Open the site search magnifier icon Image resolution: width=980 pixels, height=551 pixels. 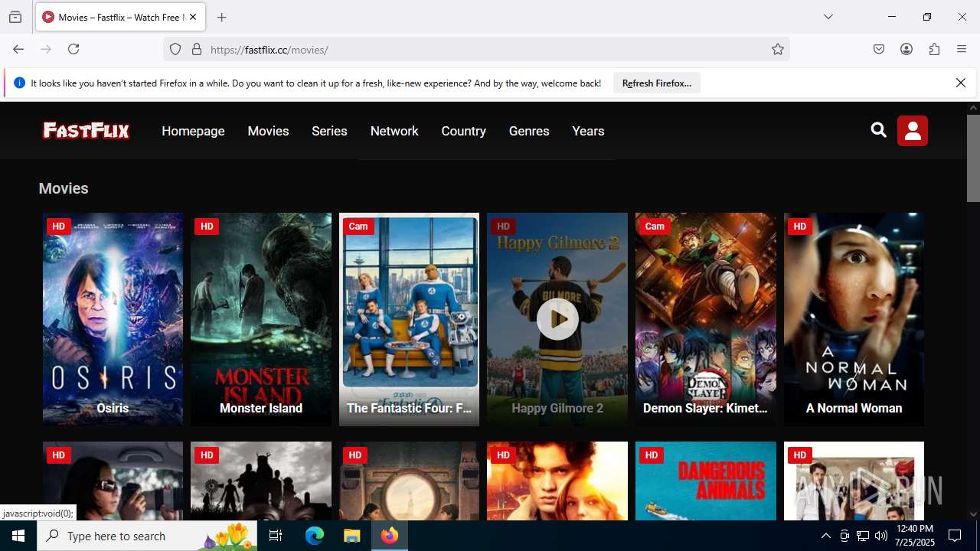(x=879, y=130)
